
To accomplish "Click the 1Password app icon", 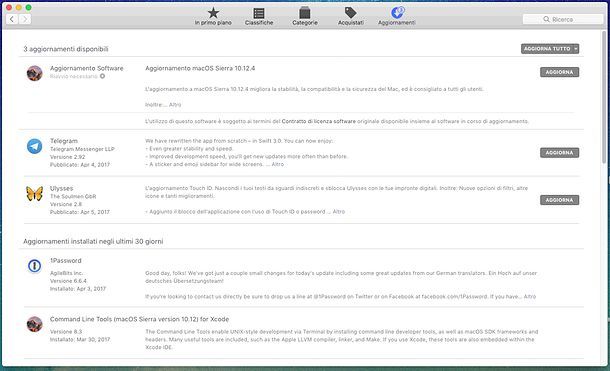I will point(35,266).
